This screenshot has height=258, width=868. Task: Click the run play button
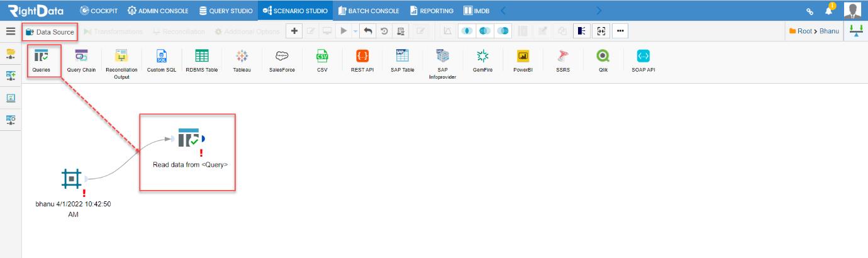[343, 31]
